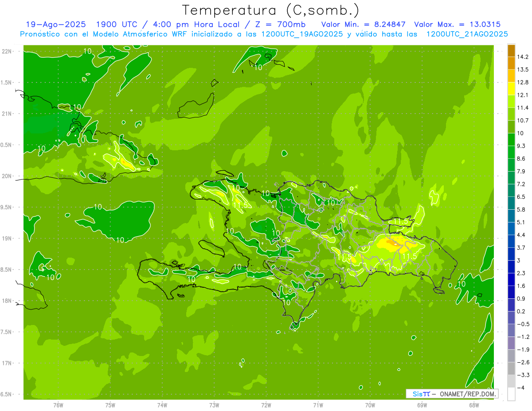Click the '-3.3' legend value
Image resolution: width=532 pixels, height=411 pixels.
[x=523, y=375]
